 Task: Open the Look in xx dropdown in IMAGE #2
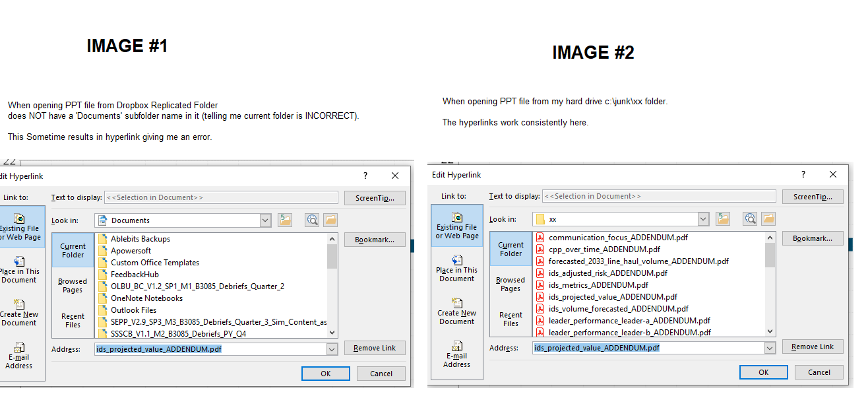click(702, 218)
